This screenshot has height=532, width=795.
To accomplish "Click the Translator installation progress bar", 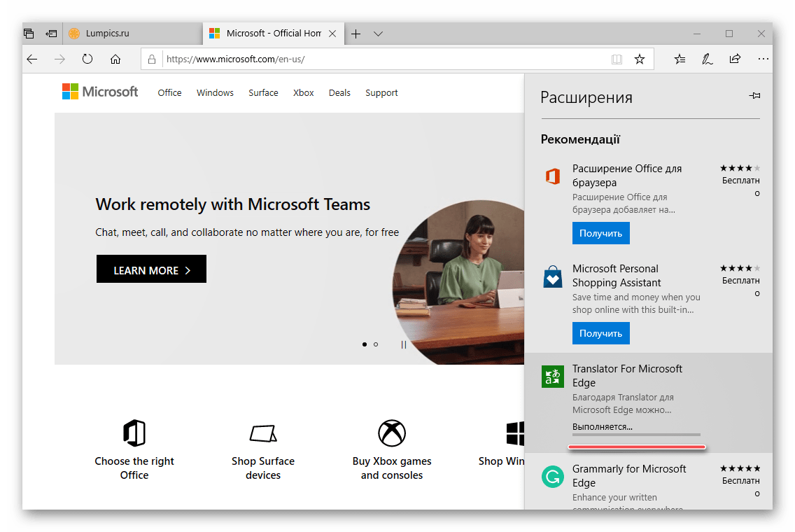I will click(x=636, y=435).
